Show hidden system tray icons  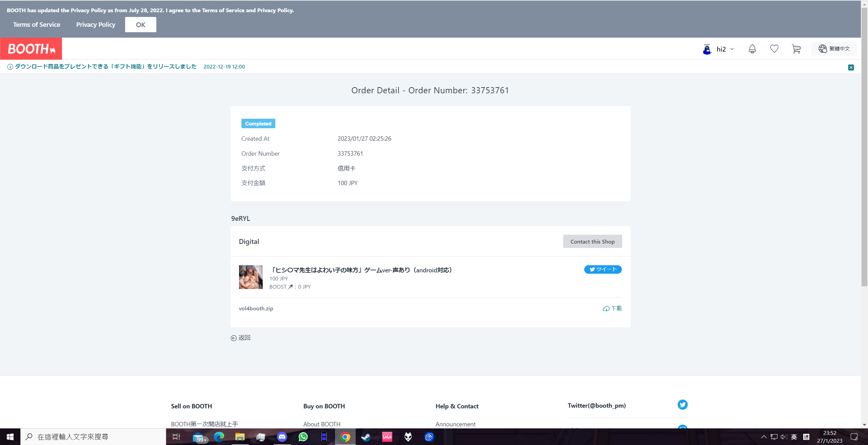click(x=764, y=437)
